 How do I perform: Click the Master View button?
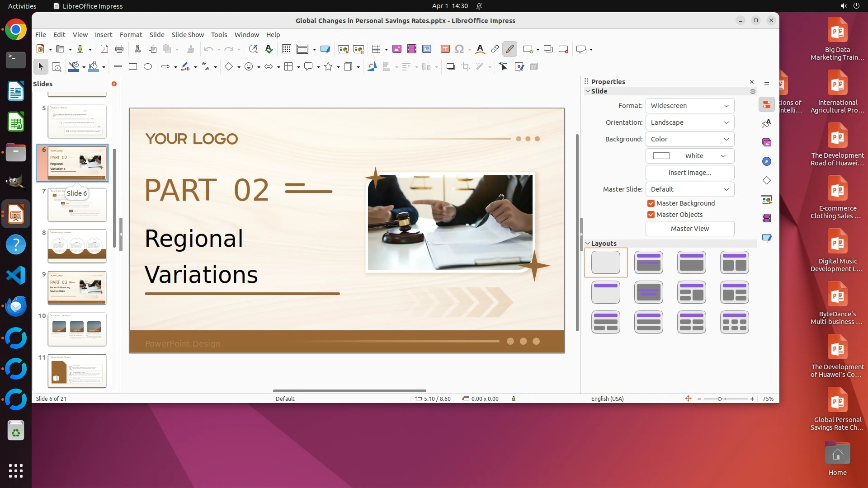tap(689, 229)
